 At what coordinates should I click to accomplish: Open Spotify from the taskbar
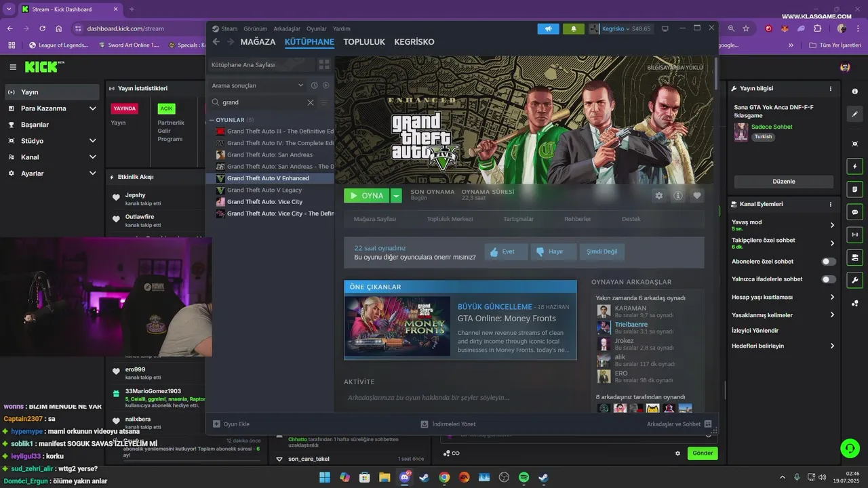click(x=524, y=477)
